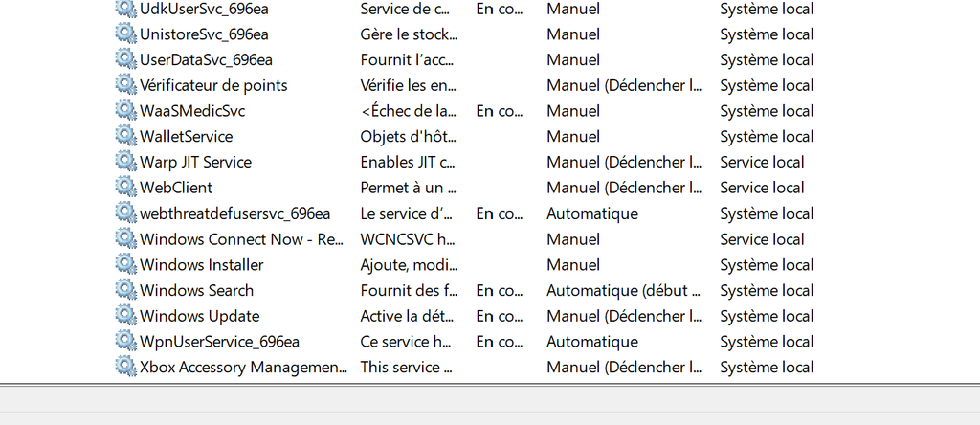Click the 'Automatique' startup type of WpnUserService_696ea
The width and height of the screenshot is (980, 425).
[x=592, y=342]
